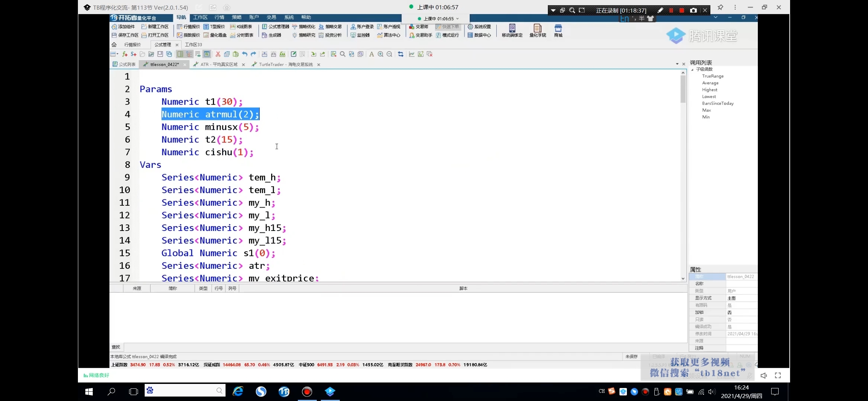The height and width of the screenshot is (401, 868).
Task: Click the redo arrow icon
Action: [x=253, y=54]
